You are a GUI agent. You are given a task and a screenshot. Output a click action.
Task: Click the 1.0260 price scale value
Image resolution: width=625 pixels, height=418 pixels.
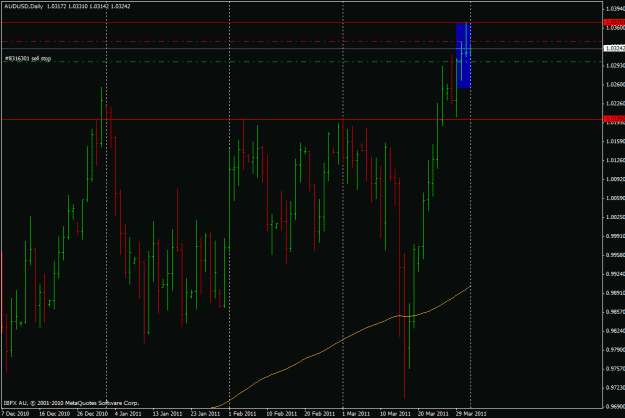click(x=615, y=84)
